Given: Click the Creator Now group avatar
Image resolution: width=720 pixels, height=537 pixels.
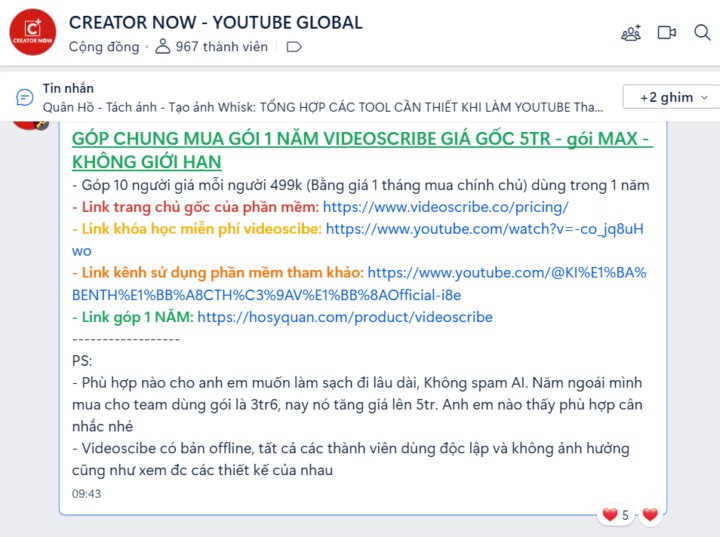Looking at the screenshot, I should pos(33,32).
